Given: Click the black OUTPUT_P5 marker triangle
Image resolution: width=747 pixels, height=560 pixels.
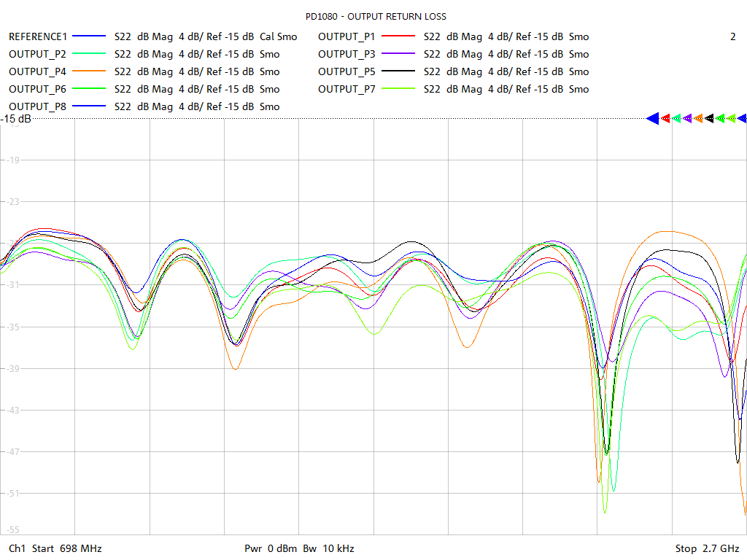Looking at the screenshot, I should pos(710,117).
